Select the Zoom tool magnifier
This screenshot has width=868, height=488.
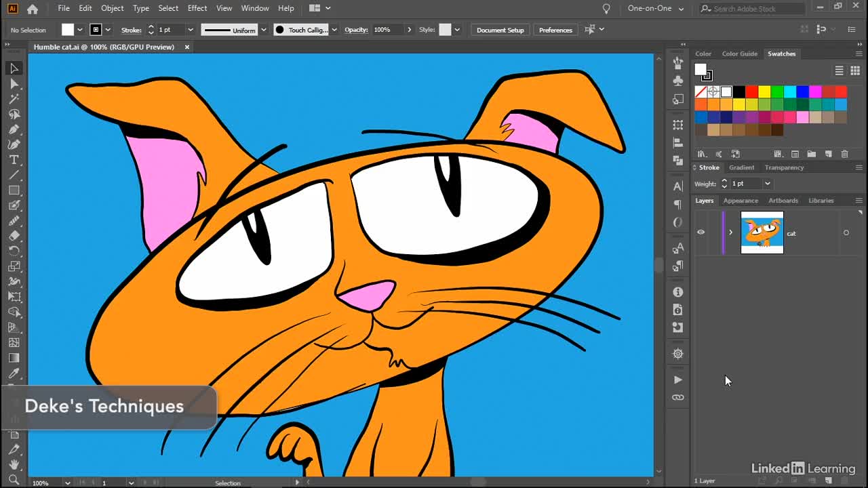(x=14, y=479)
